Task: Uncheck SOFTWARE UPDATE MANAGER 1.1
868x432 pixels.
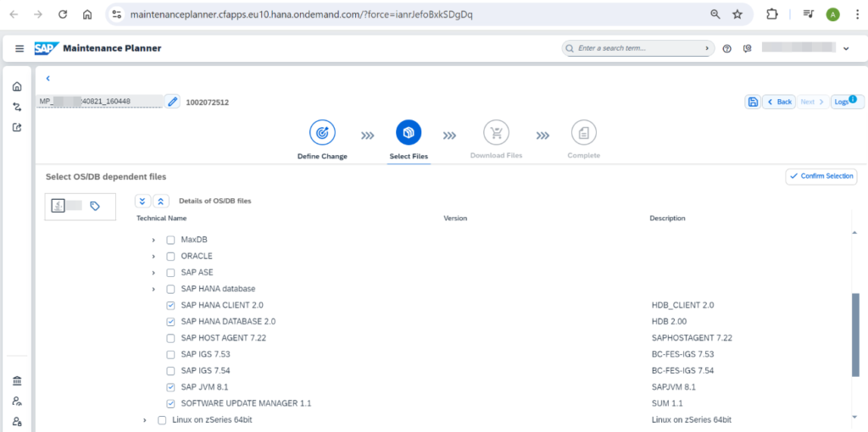Action: point(170,404)
